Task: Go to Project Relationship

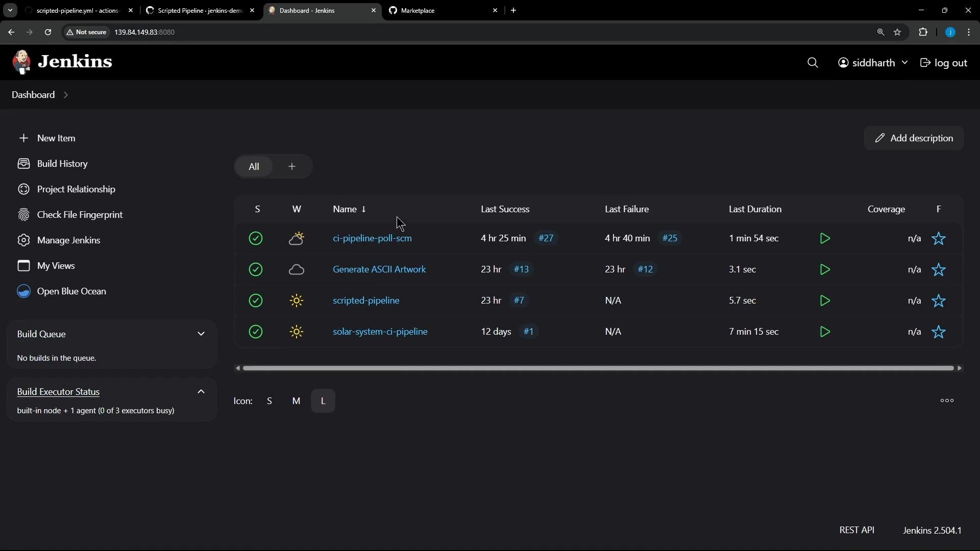Action: coord(67,189)
